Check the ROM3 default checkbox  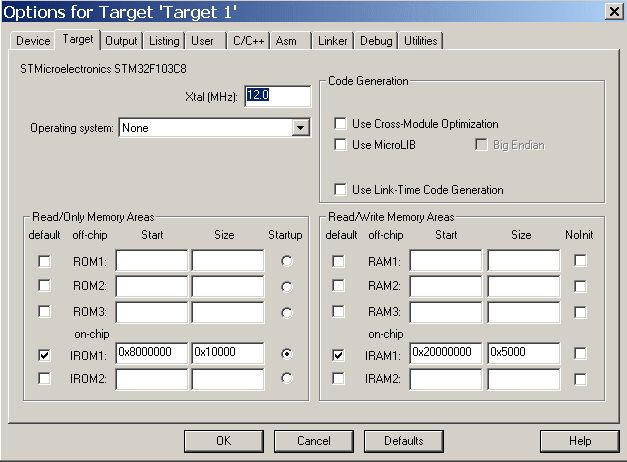coord(44,311)
